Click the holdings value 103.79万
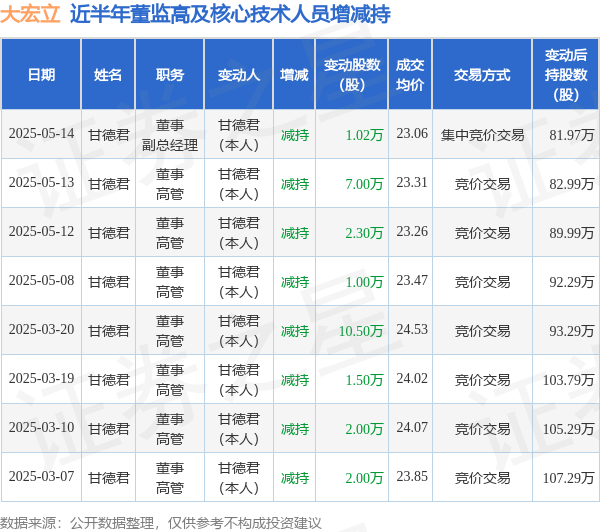The width and height of the screenshot is (600, 532). [569, 380]
